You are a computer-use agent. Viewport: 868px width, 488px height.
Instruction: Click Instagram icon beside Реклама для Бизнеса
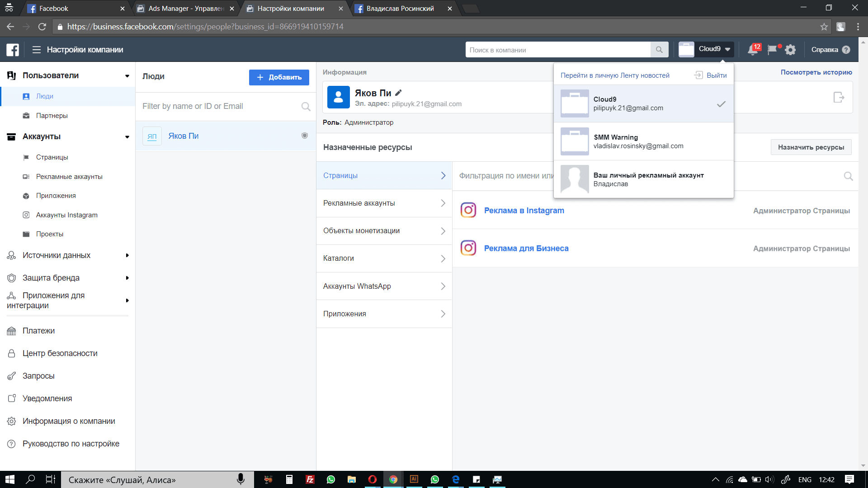468,248
